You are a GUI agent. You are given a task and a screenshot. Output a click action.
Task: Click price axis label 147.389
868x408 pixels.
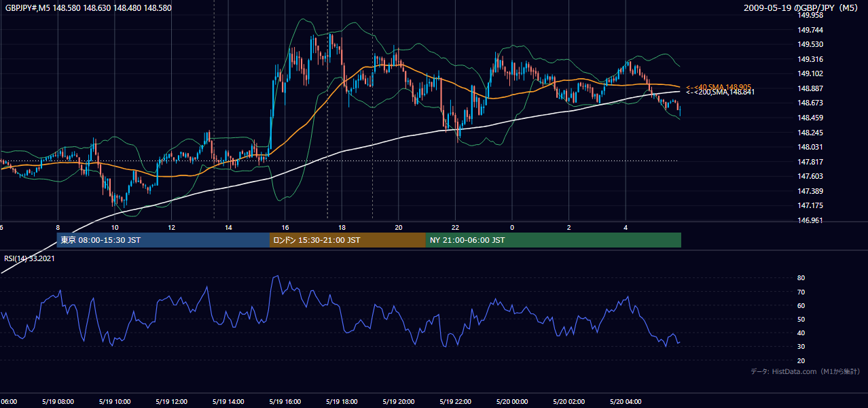(810, 191)
